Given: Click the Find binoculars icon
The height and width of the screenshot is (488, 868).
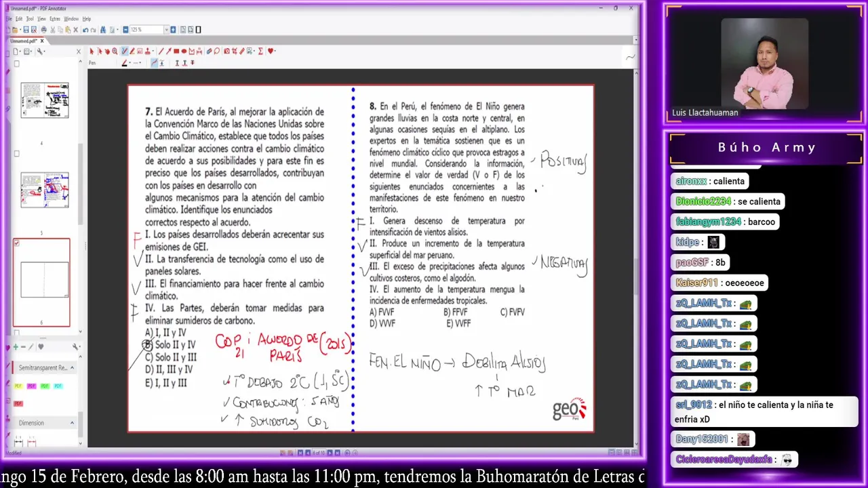Looking at the screenshot, I should pos(103,30).
